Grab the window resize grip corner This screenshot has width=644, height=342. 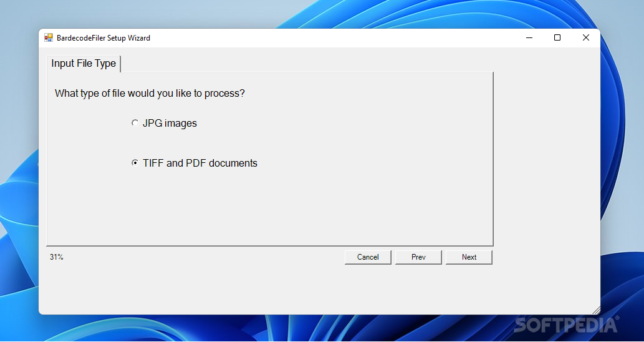tap(596, 310)
